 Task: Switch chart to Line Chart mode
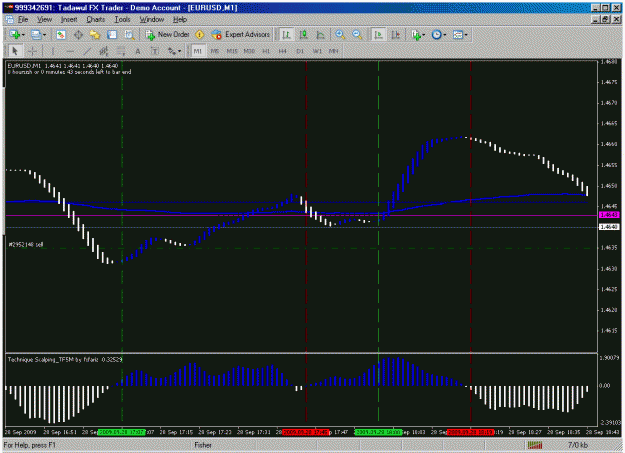320,35
